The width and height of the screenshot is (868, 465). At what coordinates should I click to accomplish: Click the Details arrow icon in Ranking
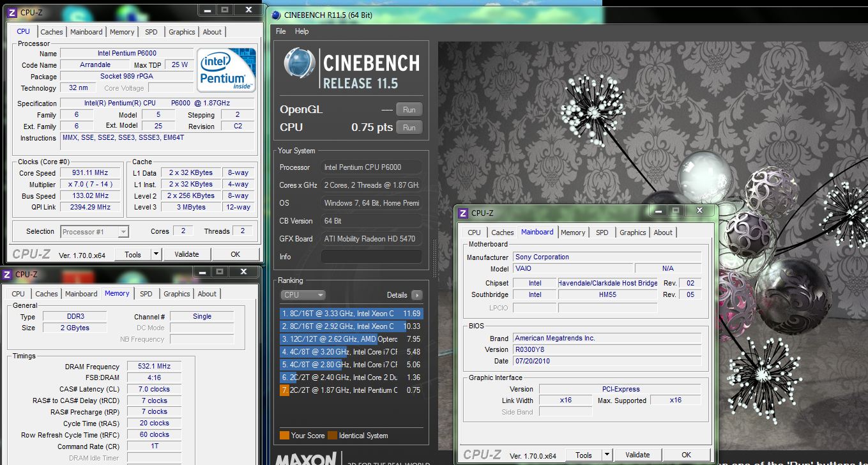[416, 295]
